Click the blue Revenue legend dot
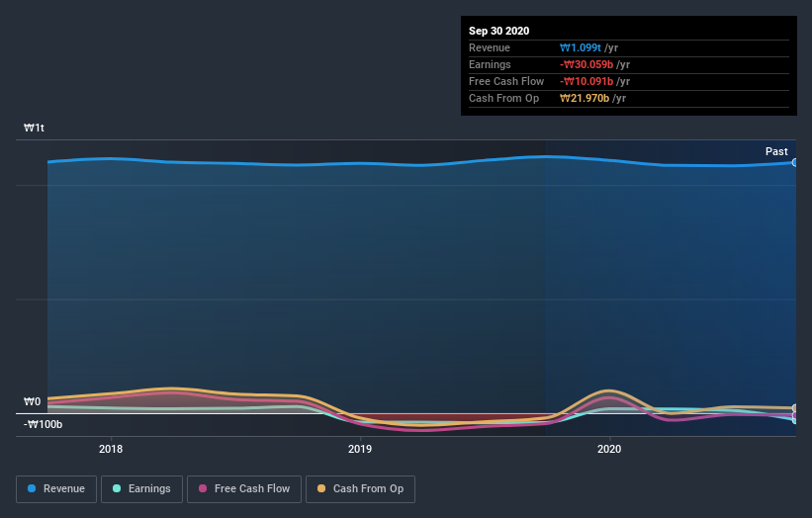This screenshot has width=812, height=518. [x=32, y=488]
